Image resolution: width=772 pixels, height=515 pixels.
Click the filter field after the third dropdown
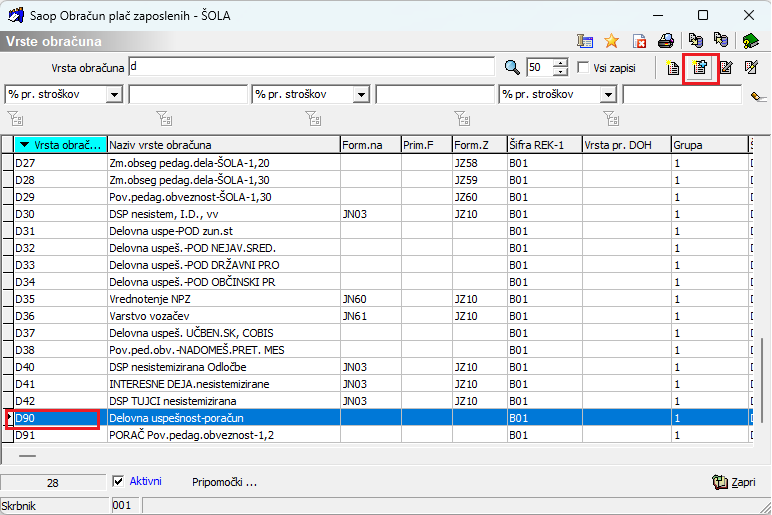[682, 95]
